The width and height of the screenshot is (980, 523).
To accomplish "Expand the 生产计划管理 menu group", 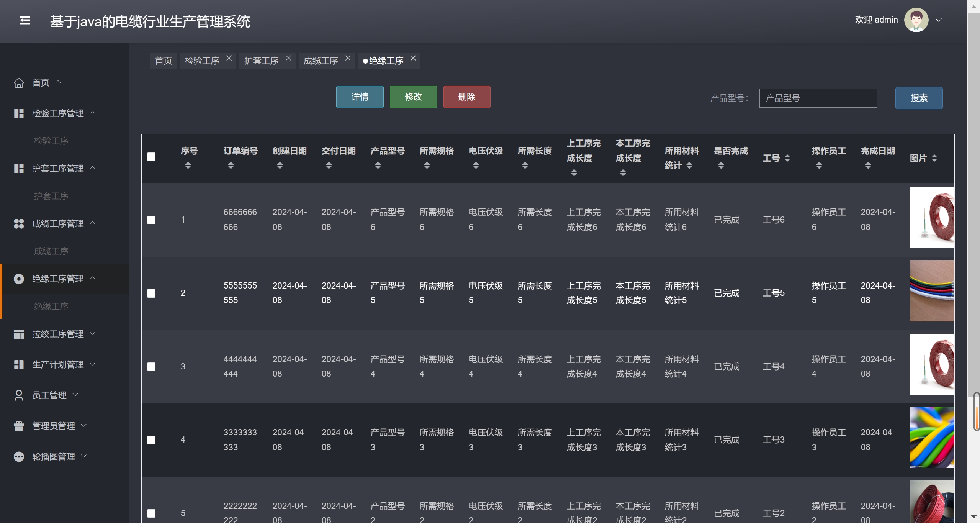I will tap(93, 364).
